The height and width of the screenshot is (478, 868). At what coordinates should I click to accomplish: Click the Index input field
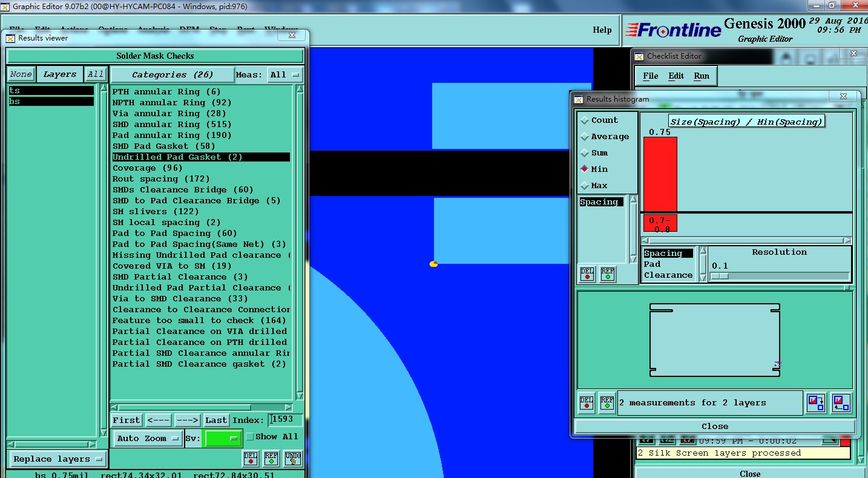coord(286,420)
